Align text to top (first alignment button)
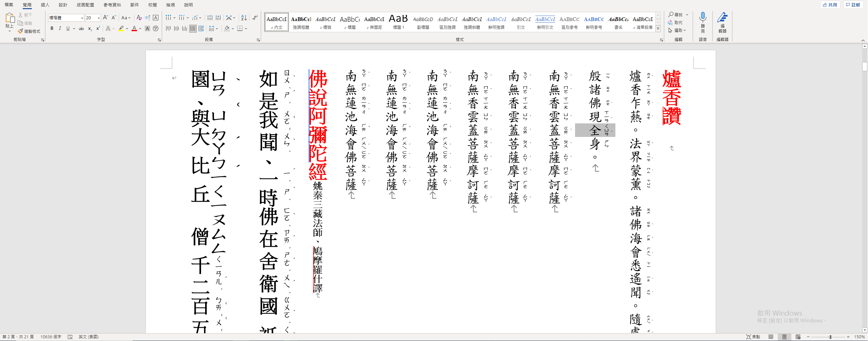The image size is (868, 341). coord(168,28)
